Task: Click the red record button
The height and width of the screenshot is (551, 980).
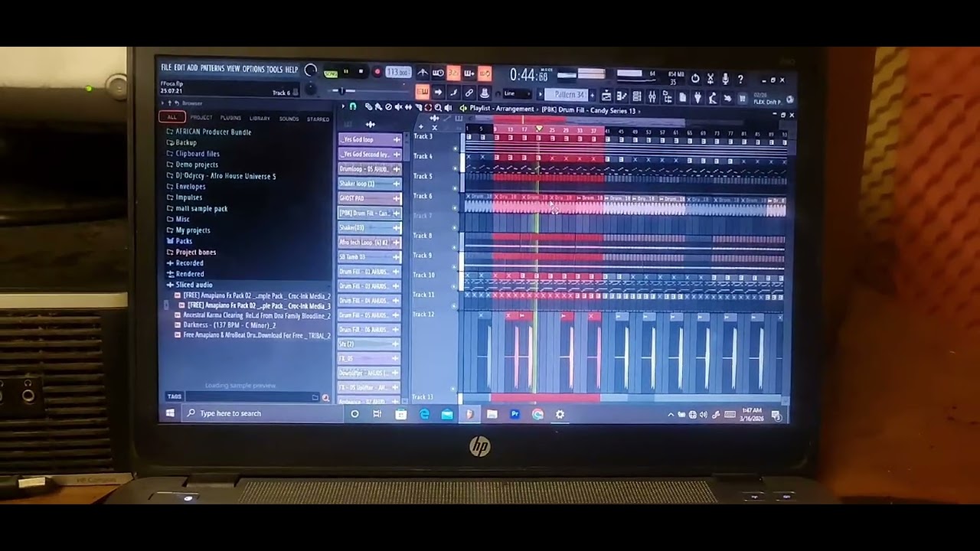Action: [x=377, y=71]
